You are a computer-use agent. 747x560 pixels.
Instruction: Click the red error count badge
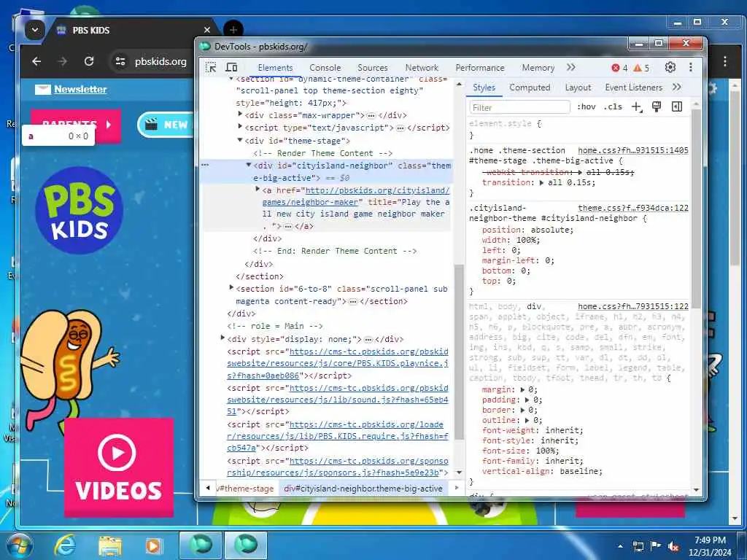tap(619, 68)
